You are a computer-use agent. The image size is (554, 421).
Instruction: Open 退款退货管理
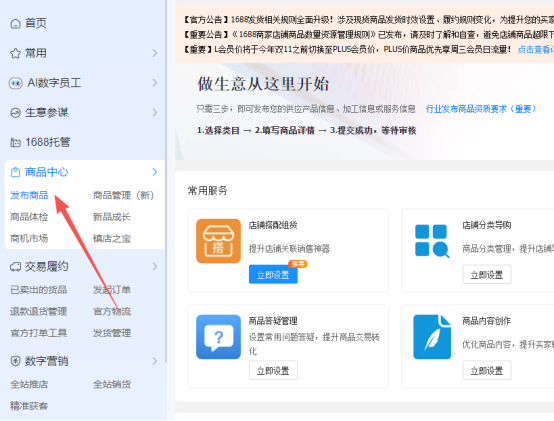point(39,312)
